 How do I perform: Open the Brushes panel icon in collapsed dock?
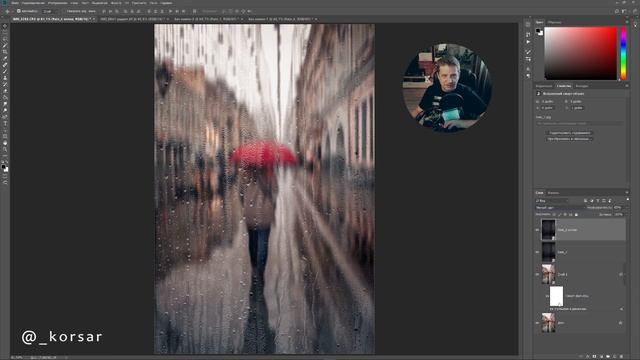(528, 52)
